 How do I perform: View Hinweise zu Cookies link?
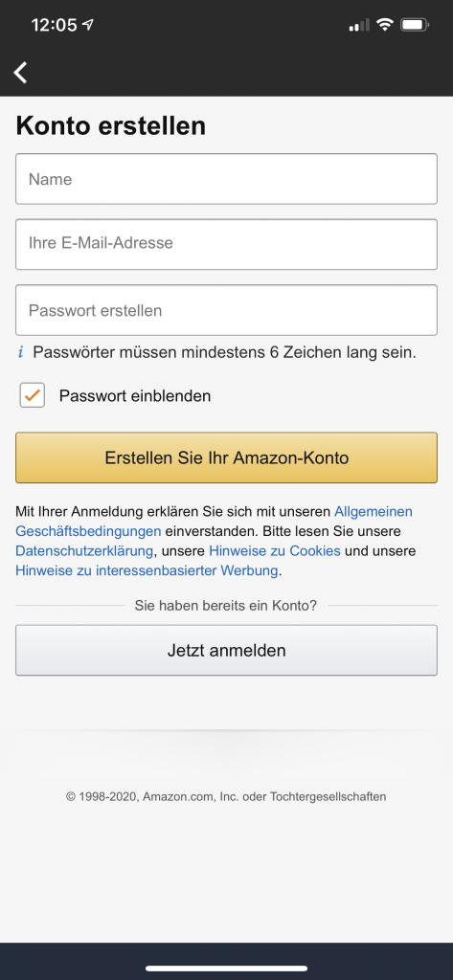coord(275,551)
